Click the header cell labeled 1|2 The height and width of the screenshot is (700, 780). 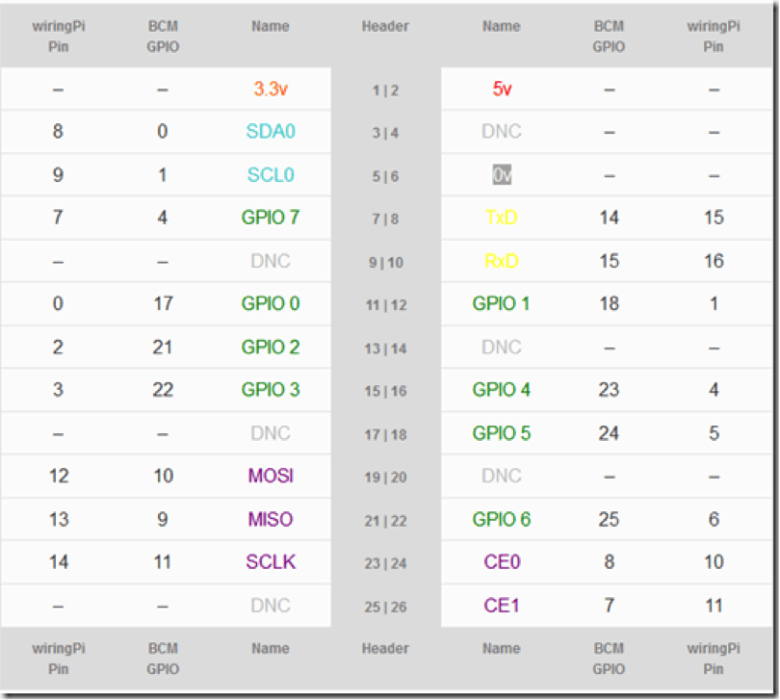click(385, 91)
